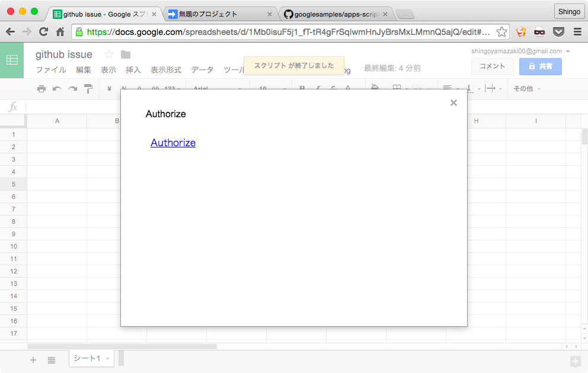This screenshot has width=588, height=373.
Task: Toggle bold formatting
Action: [x=302, y=88]
